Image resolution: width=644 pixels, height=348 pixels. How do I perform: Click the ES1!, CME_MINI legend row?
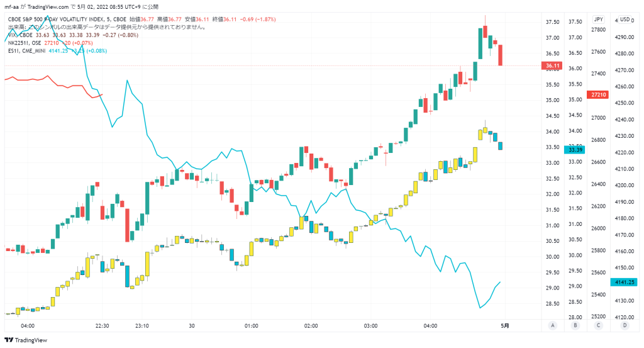pyautogui.click(x=57, y=51)
